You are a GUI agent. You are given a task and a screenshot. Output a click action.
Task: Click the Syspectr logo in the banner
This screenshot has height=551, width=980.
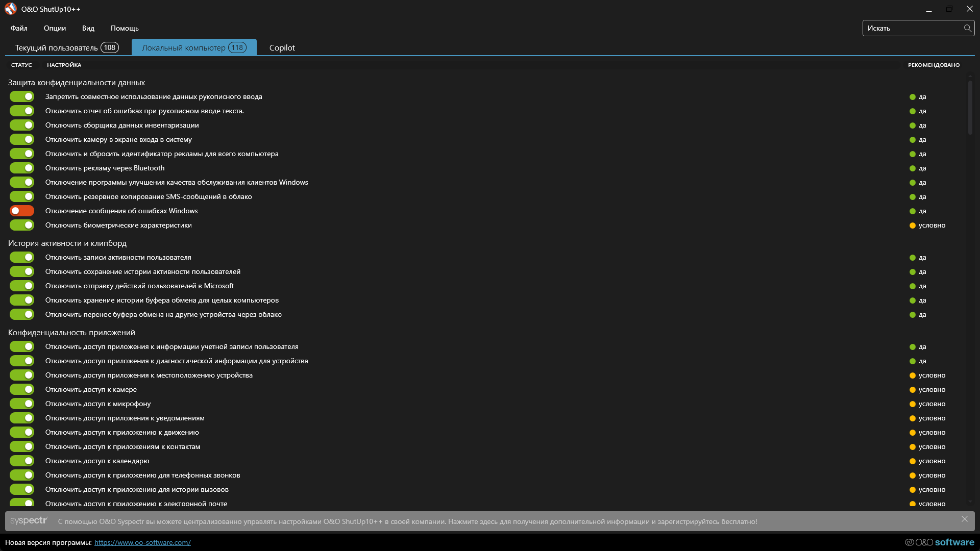point(29,521)
